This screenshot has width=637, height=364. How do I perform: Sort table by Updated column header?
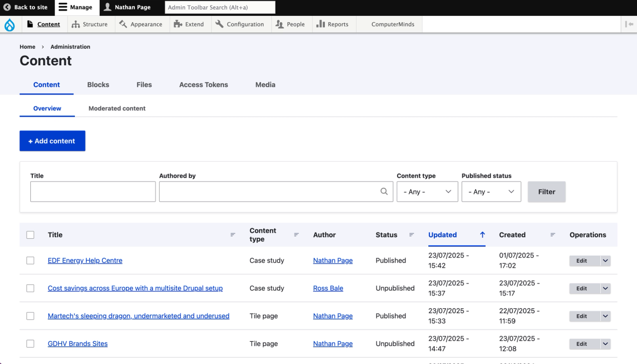click(x=443, y=235)
